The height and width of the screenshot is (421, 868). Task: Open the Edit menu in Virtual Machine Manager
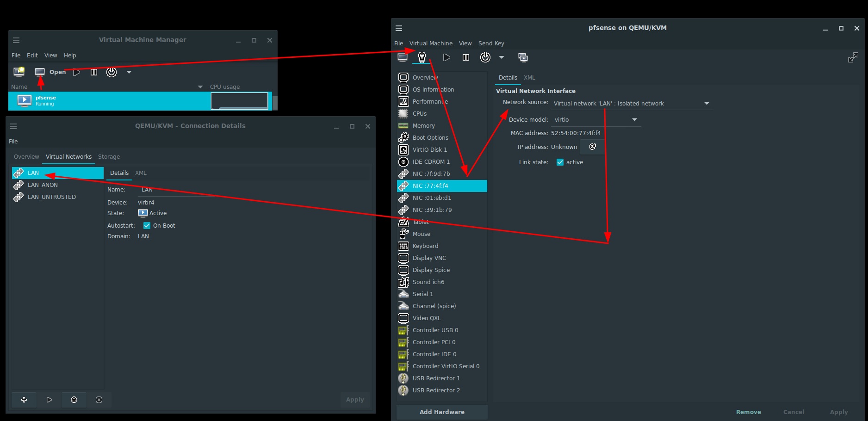pyautogui.click(x=32, y=56)
